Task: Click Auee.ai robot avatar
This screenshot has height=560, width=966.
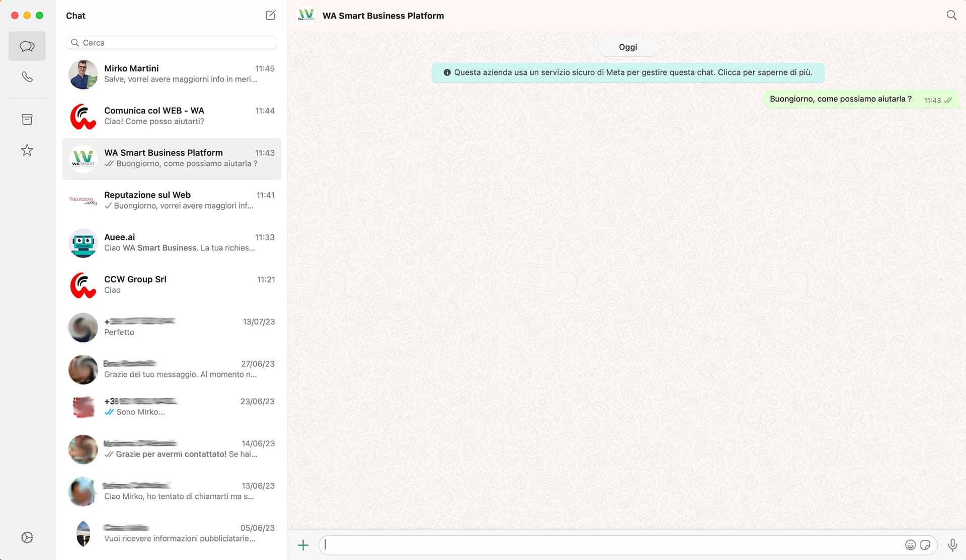Action: pyautogui.click(x=83, y=243)
